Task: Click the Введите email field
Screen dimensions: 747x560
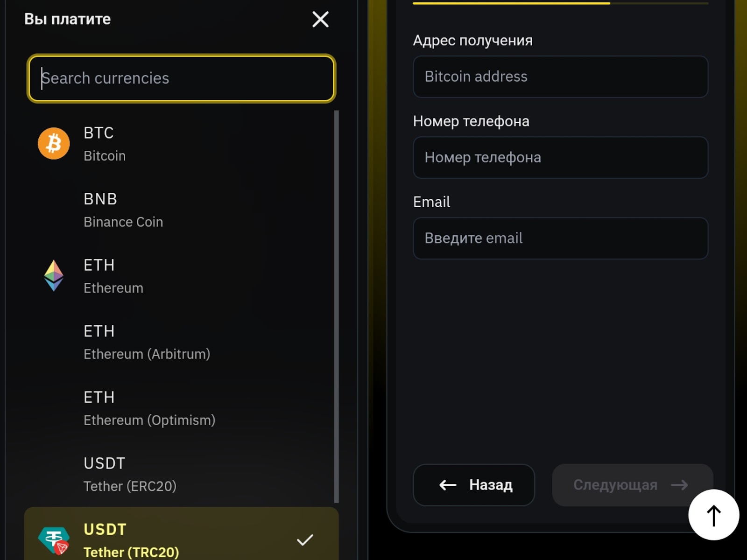Action: tap(560, 238)
